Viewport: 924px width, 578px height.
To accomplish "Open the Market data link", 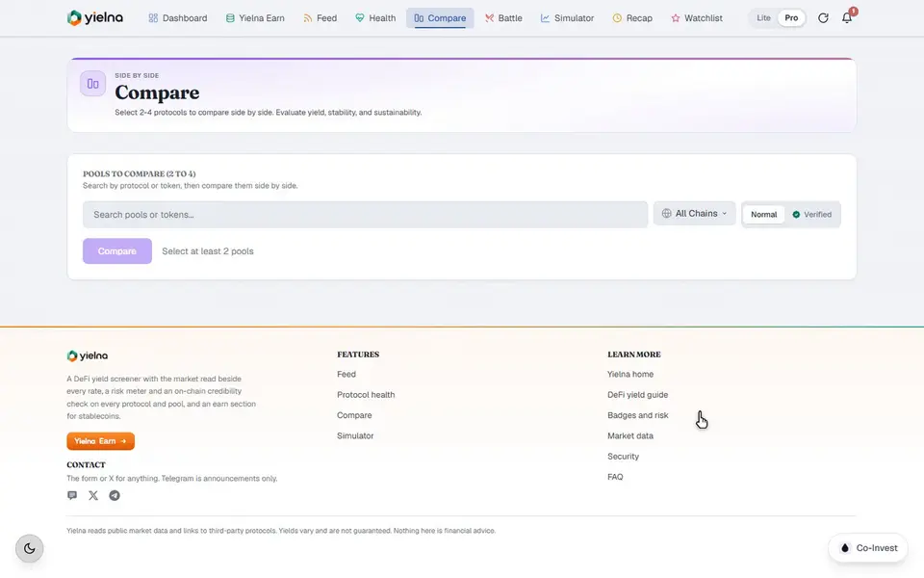I will 630,435.
